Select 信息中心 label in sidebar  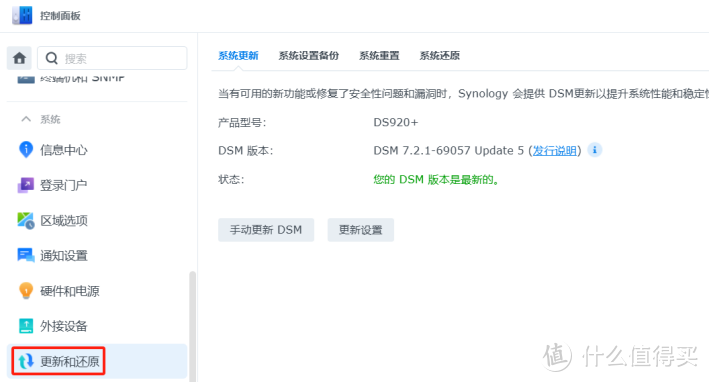[64, 150]
